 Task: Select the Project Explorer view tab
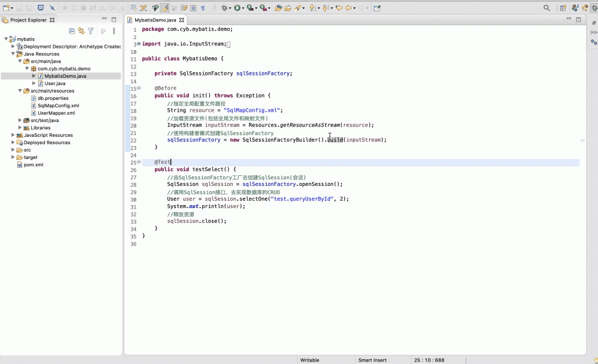click(x=28, y=20)
